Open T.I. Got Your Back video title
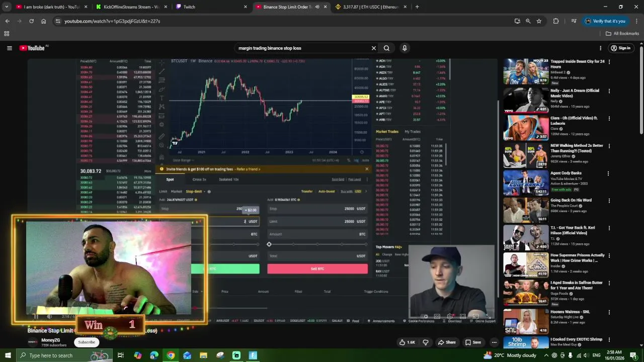The image size is (644, 362). click(x=573, y=230)
